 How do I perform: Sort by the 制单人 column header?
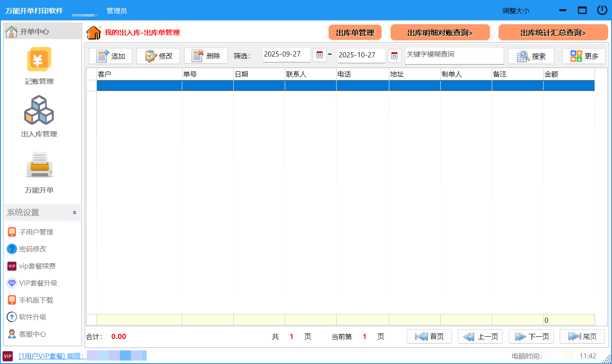click(466, 74)
